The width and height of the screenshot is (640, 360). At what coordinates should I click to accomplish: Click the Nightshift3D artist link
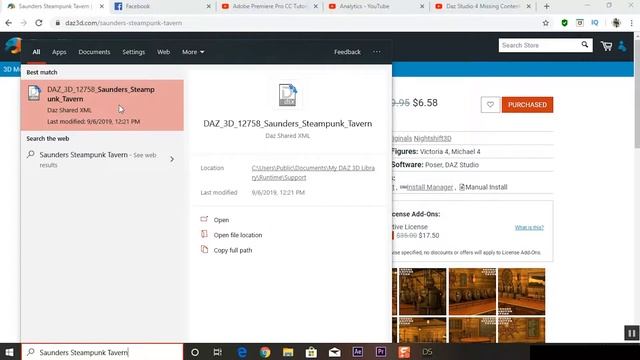point(432,139)
